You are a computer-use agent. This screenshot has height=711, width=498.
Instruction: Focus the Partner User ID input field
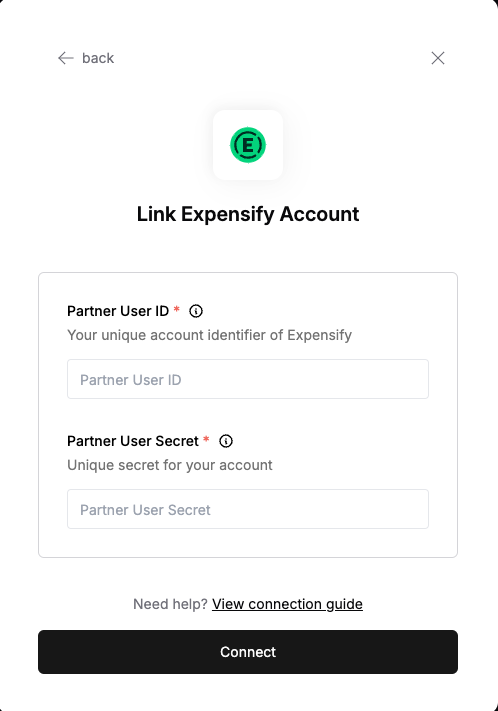click(x=248, y=379)
